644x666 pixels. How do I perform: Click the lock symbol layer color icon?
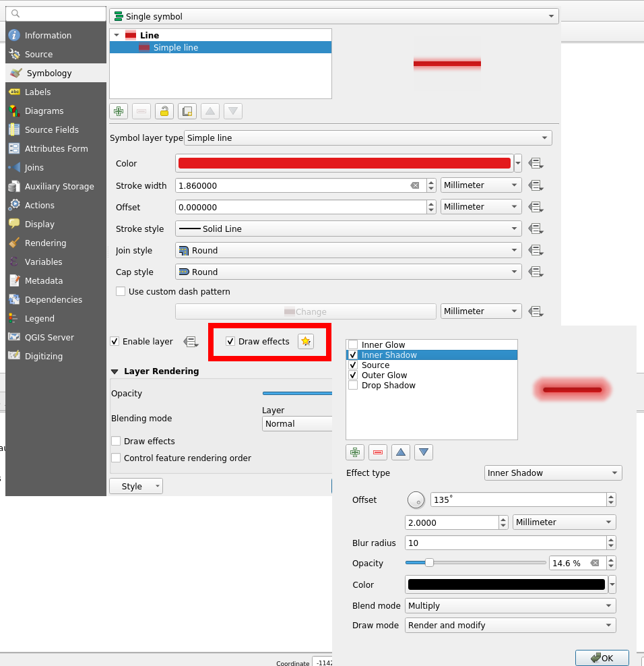click(164, 111)
